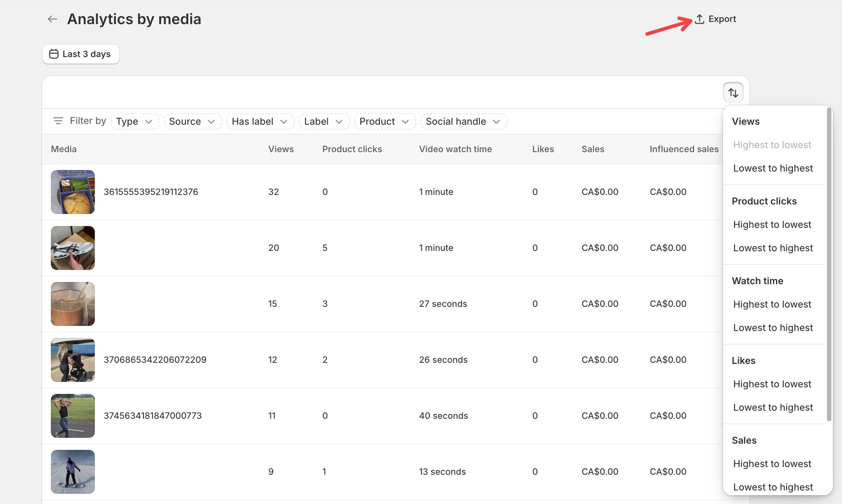Click the sort menu scrollbar
This screenshot has height=504, width=842.
829,264
